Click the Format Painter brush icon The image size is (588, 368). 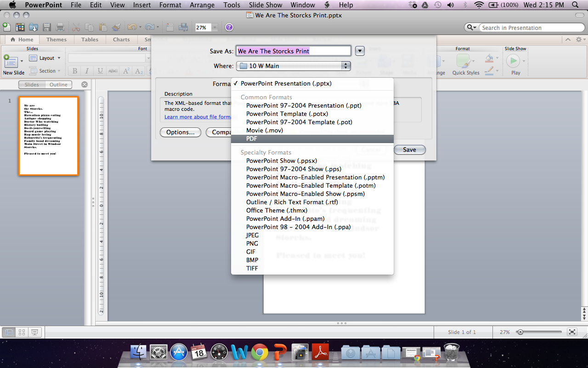(116, 27)
